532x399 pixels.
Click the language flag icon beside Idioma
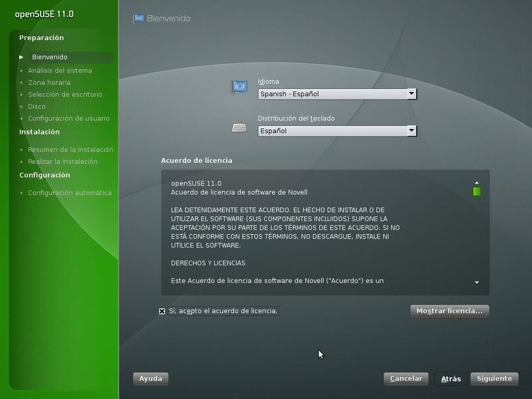pos(239,87)
